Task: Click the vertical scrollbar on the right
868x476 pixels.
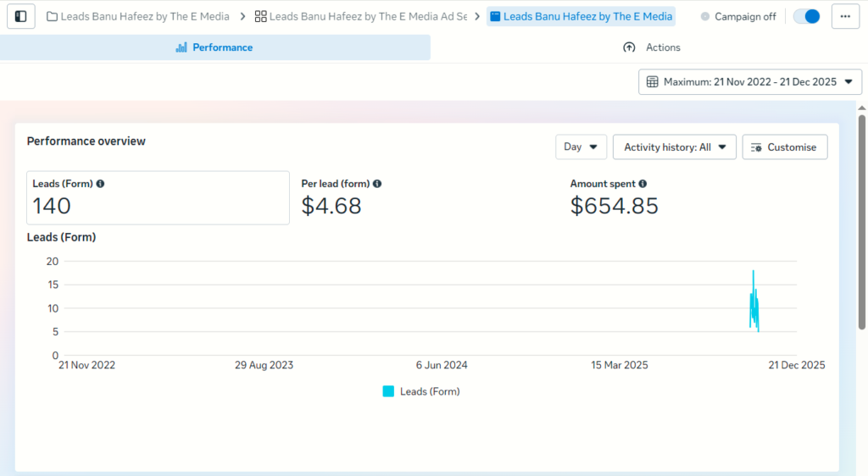Action: click(862, 220)
